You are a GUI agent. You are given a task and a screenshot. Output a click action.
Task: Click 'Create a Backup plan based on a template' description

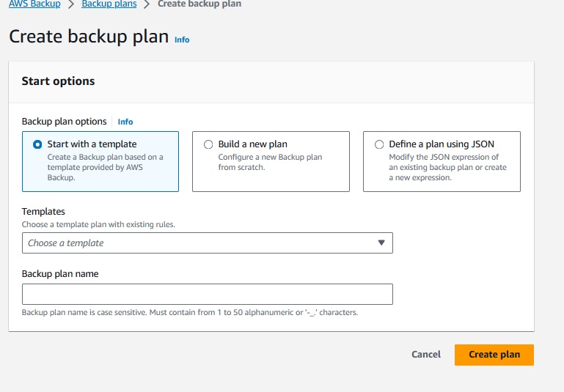106,167
